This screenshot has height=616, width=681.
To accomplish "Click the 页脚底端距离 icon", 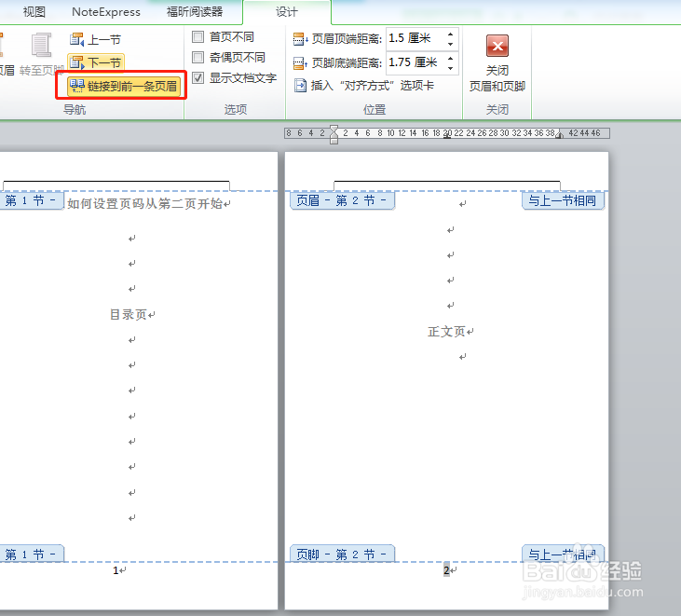I will pos(300,63).
